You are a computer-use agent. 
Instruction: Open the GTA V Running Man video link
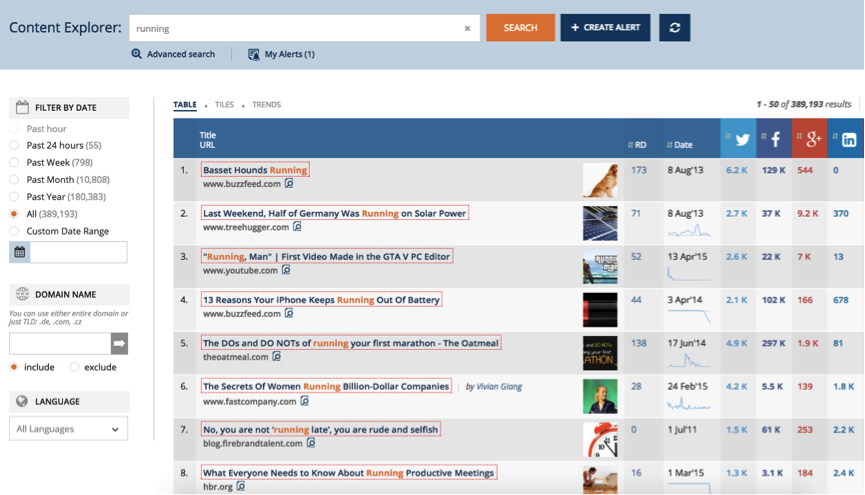pyautogui.click(x=327, y=256)
